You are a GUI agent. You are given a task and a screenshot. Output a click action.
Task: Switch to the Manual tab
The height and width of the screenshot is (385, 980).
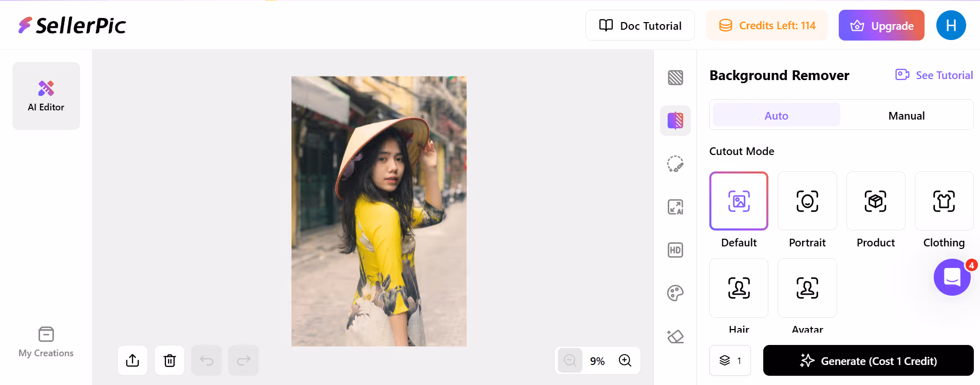click(906, 115)
